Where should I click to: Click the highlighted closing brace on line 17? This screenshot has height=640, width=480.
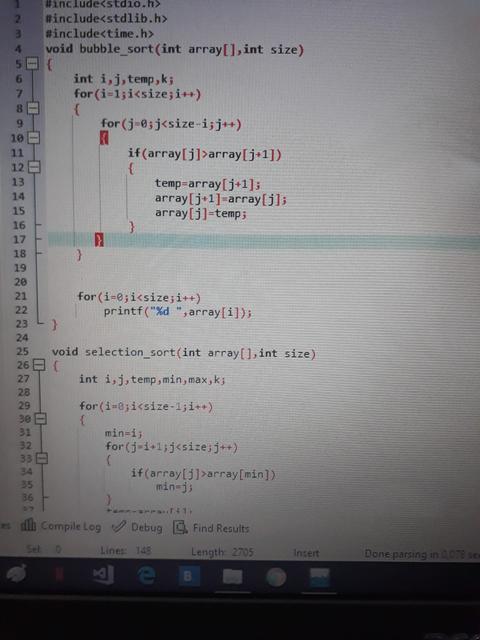click(x=99, y=240)
